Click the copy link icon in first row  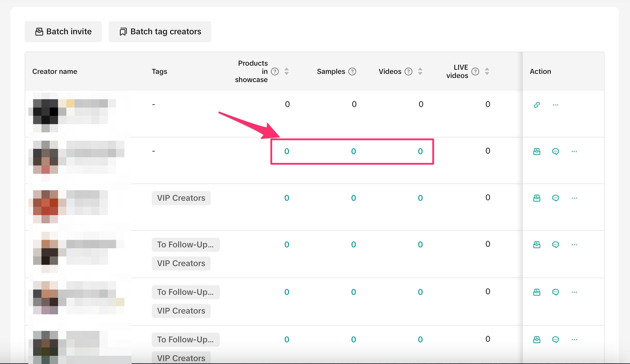537,105
